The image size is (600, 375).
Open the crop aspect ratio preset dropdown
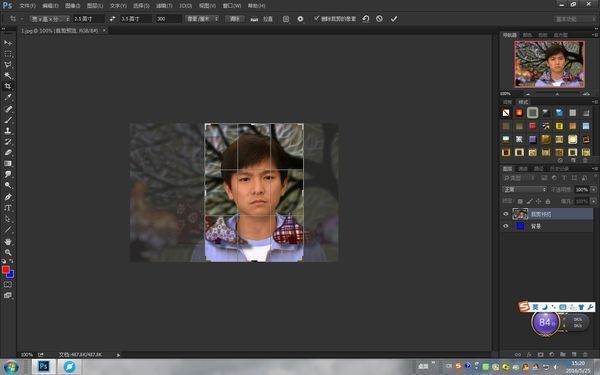tap(50, 19)
